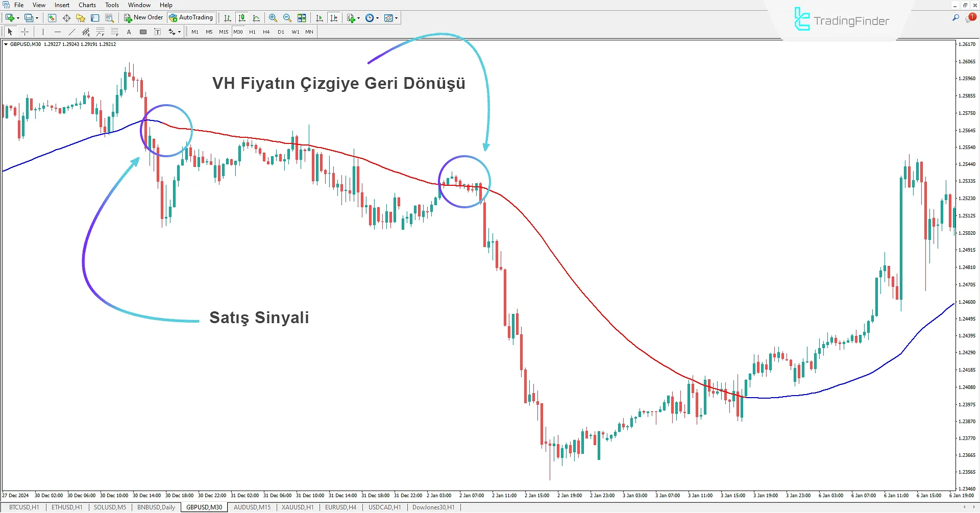This screenshot has height=513, width=980.
Task: Select the crosshair tool
Action: (24, 32)
